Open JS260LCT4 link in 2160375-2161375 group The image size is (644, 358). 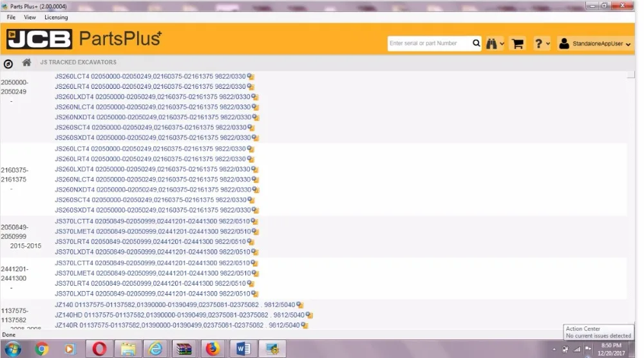click(150, 149)
